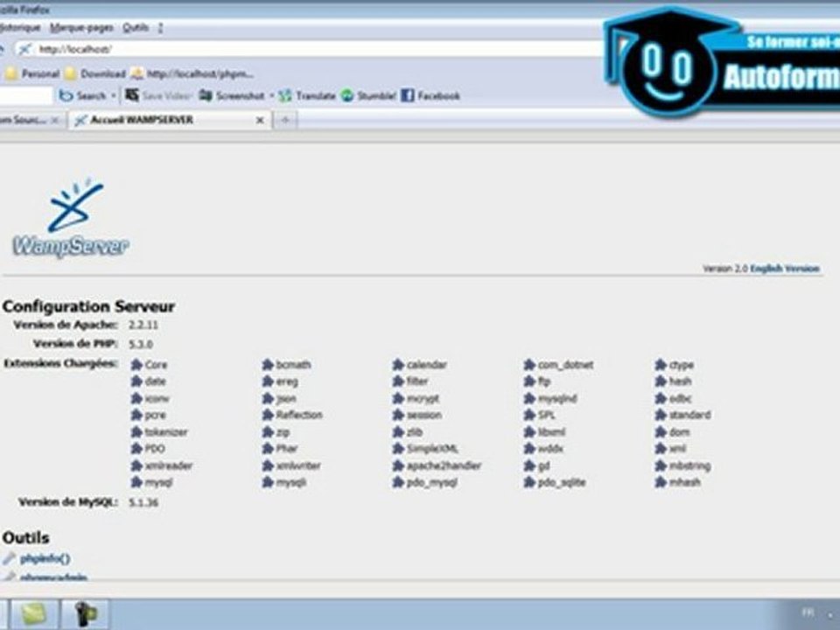Open the Marque-pages menu
Screen dimensions: 840x630
click(x=81, y=27)
